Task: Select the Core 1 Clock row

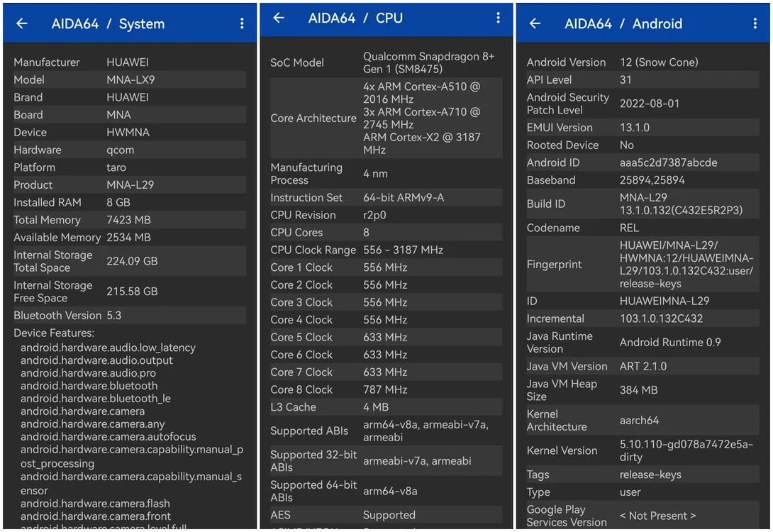Action: (386, 267)
